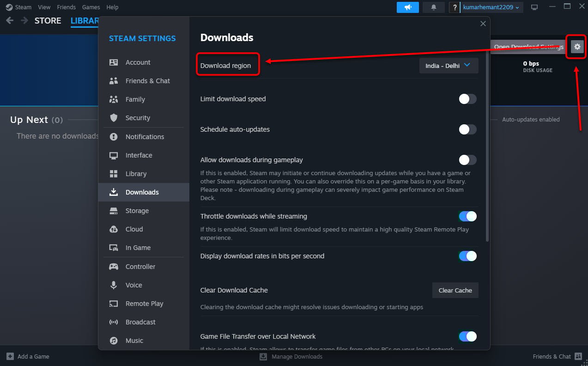588x366 pixels.
Task: Open the Account settings section
Action: point(137,62)
